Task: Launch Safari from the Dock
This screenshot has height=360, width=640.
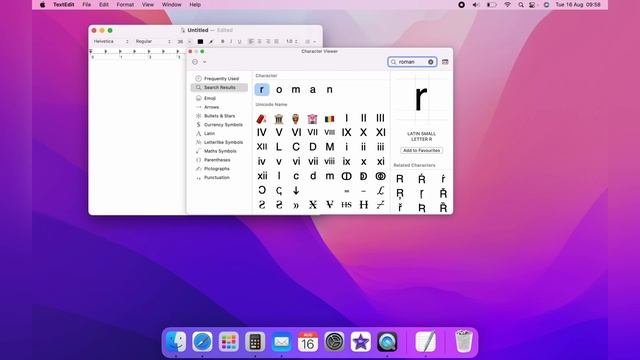Action: tap(202, 342)
